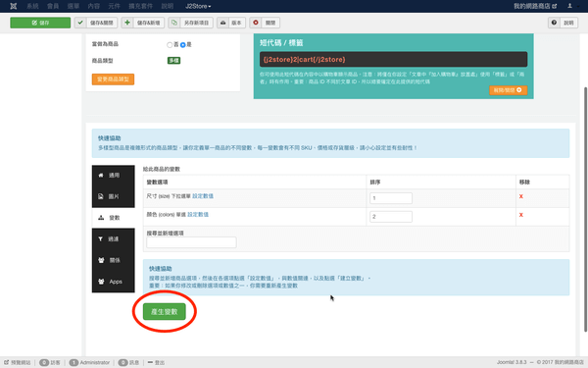Open the 內容 (Content) menu
The width and height of the screenshot is (588, 368).
pyautogui.click(x=94, y=6)
